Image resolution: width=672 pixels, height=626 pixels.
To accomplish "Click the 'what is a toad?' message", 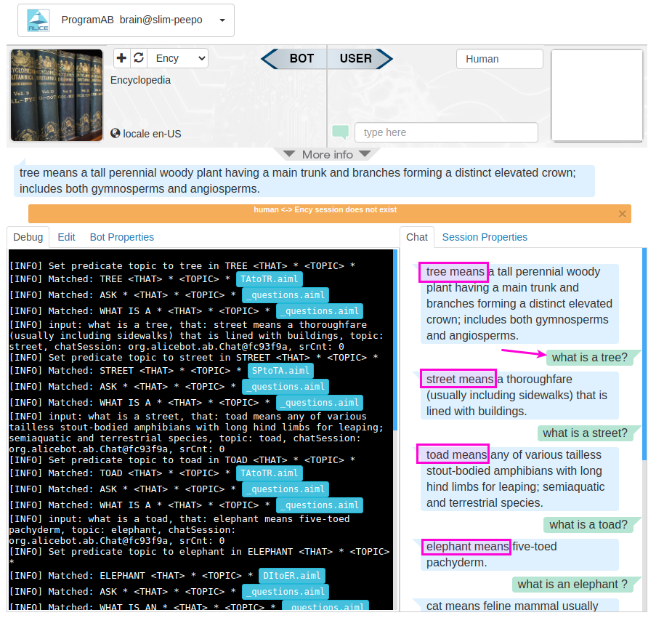I will point(588,524).
